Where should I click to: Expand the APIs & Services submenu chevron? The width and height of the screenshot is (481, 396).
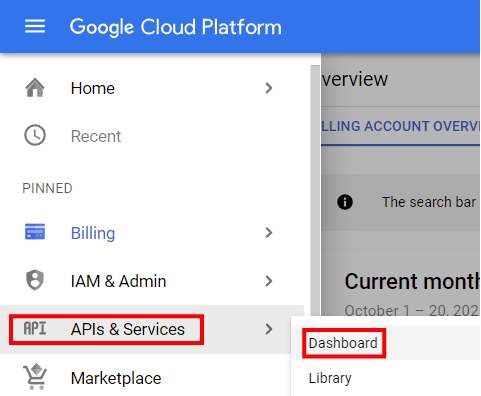tap(269, 329)
